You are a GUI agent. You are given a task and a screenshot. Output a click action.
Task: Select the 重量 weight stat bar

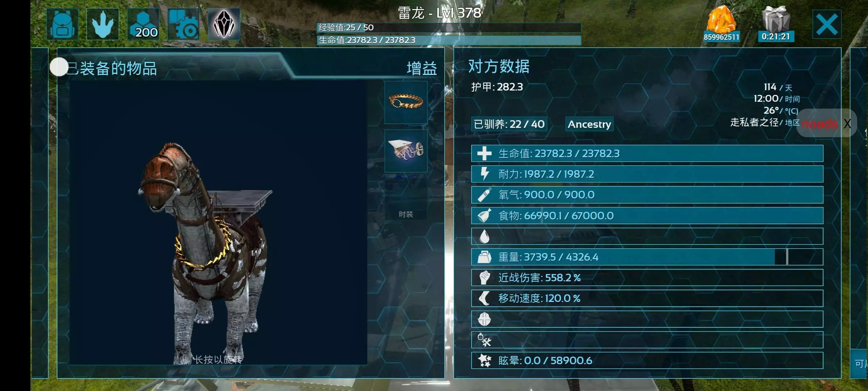point(647,257)
